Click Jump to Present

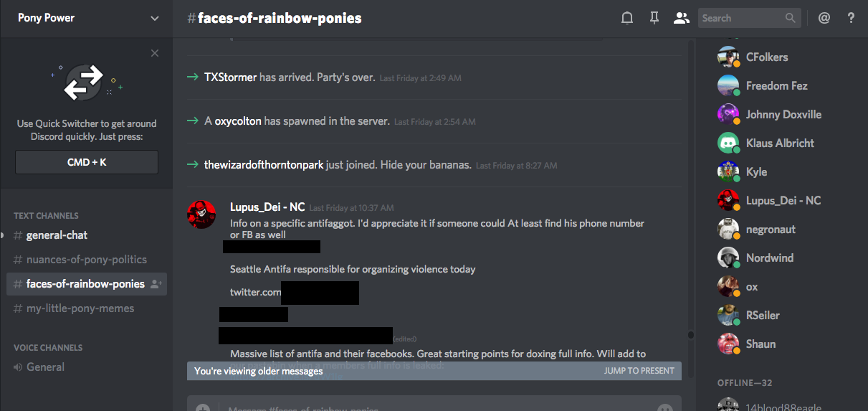(x=639, y=371)
